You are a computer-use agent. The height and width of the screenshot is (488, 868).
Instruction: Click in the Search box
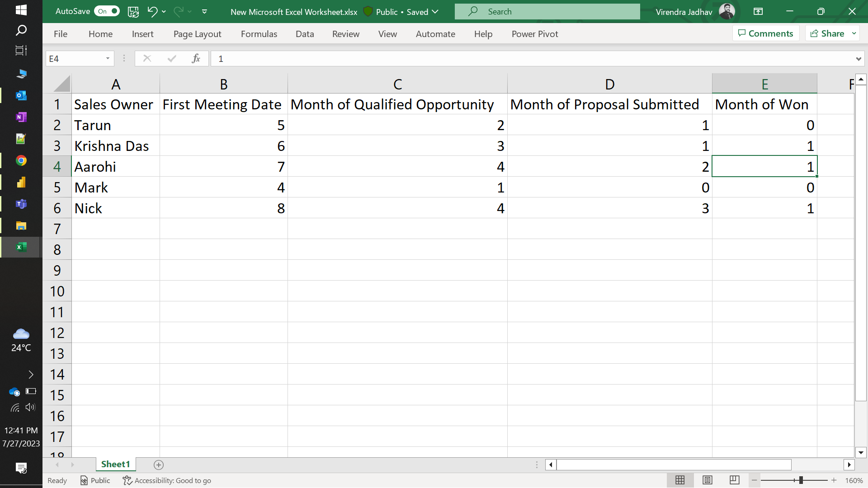coord(547,12)
